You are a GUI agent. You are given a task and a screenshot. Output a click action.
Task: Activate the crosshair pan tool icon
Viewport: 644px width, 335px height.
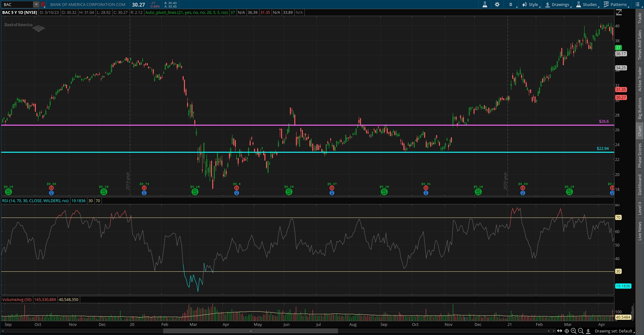pos(567,331)
